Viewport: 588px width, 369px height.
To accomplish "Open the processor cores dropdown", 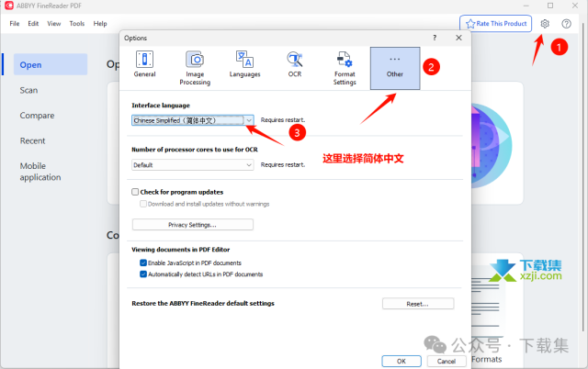I will point(193,165).
